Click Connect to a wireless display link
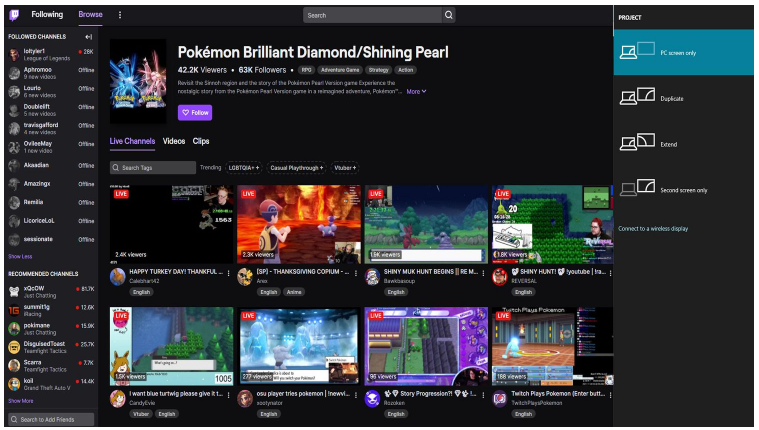This screenshot has width=759, height=430. point(653,229)
